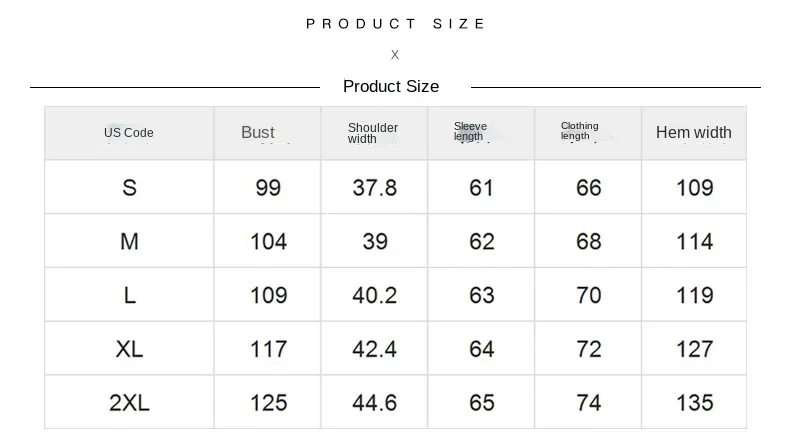The height and width of the screenshot is (446, 790).
Task: Click the X symbol below the title
Action: point(395,54)
